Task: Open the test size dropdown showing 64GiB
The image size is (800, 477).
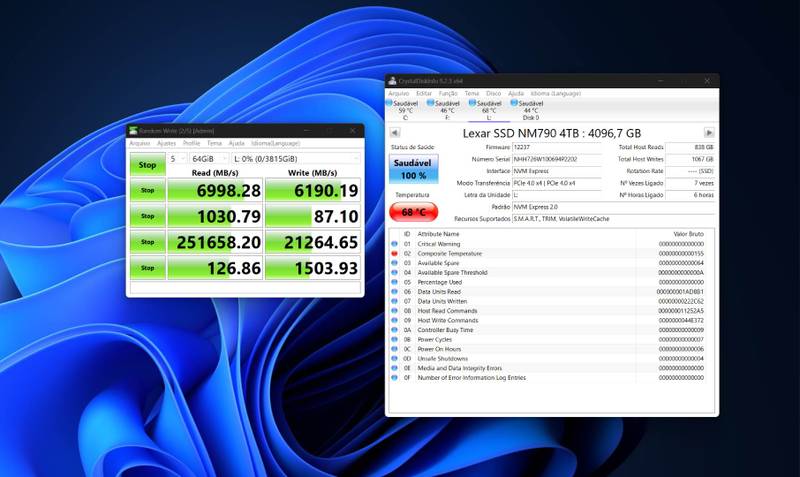Action: point(208,159)
